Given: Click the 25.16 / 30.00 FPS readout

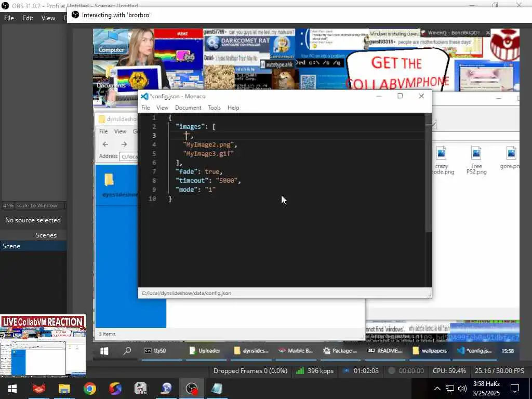Looking at the screenshot, I should click(x=499, y=371).
